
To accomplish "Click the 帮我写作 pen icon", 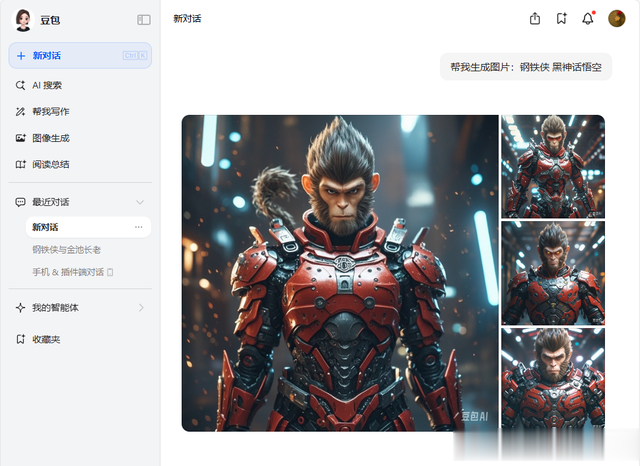I will click(20, 111).
